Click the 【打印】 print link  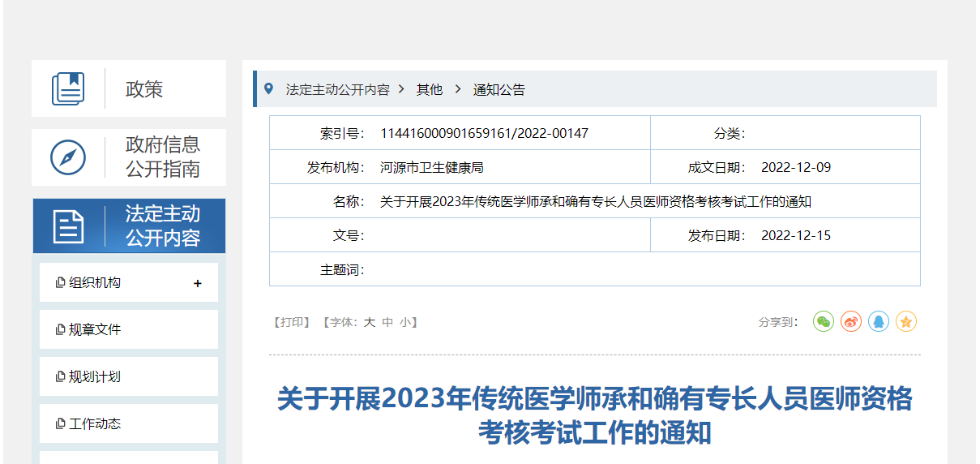[292, 322]
